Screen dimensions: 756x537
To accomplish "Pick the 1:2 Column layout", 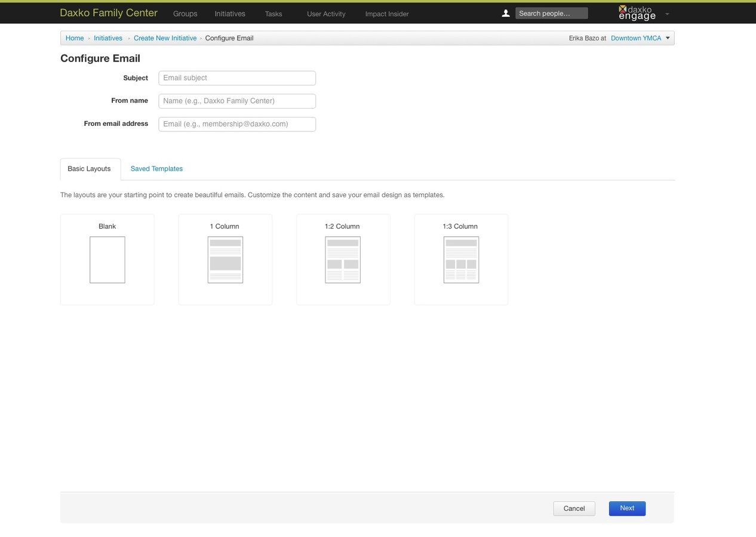I will click(343, 260).
